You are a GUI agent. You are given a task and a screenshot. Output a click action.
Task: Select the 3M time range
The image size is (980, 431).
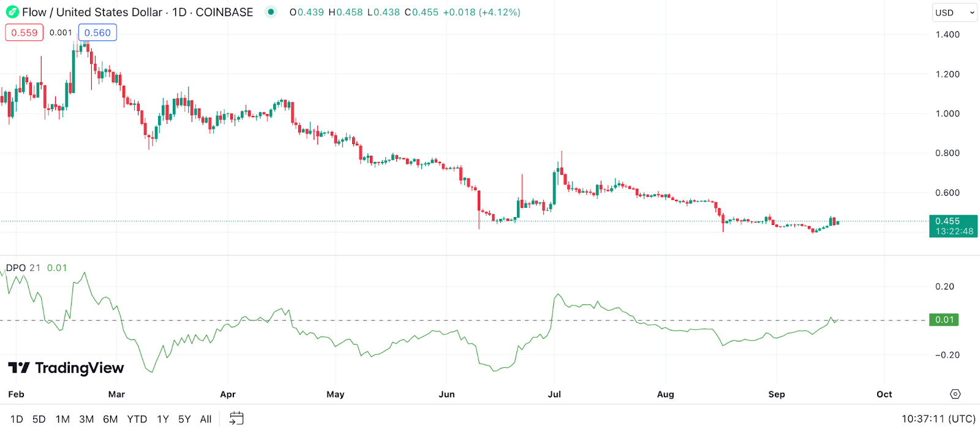click(86, 419)
